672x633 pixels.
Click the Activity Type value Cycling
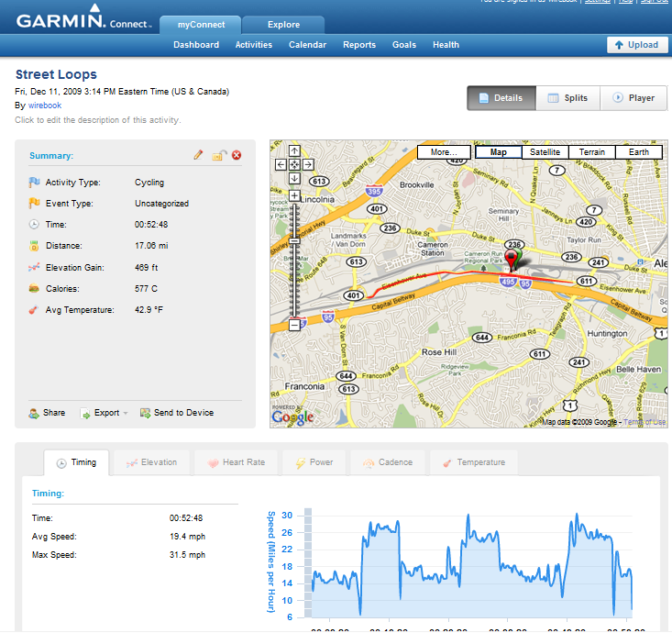coord(149,183)
